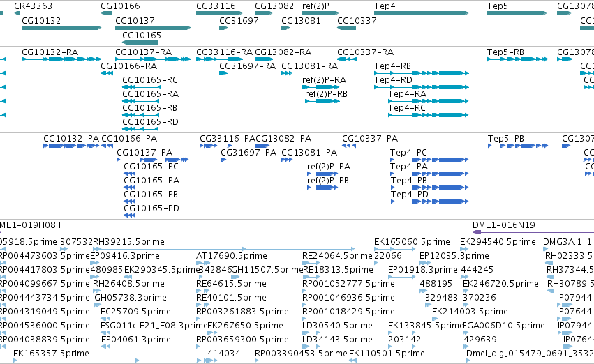Click protein CG31697-PA label
The height and width of the screenshot is (364, 594).
click(x=248, y=153)
